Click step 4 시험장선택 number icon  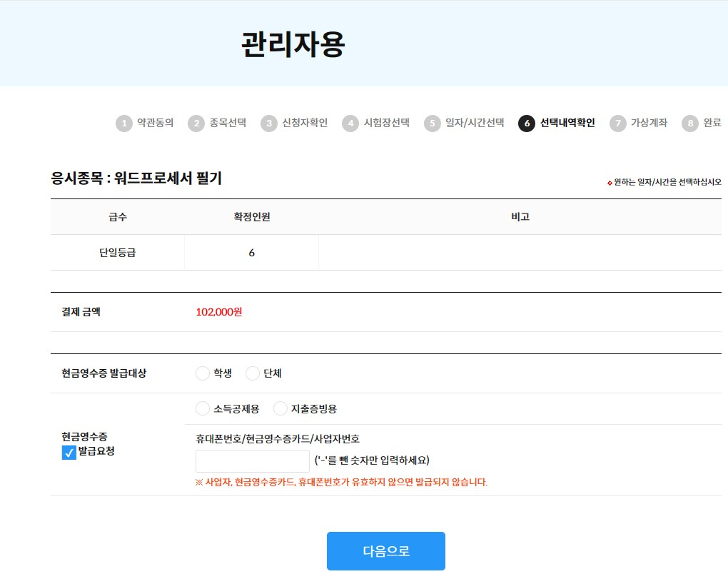350,124
